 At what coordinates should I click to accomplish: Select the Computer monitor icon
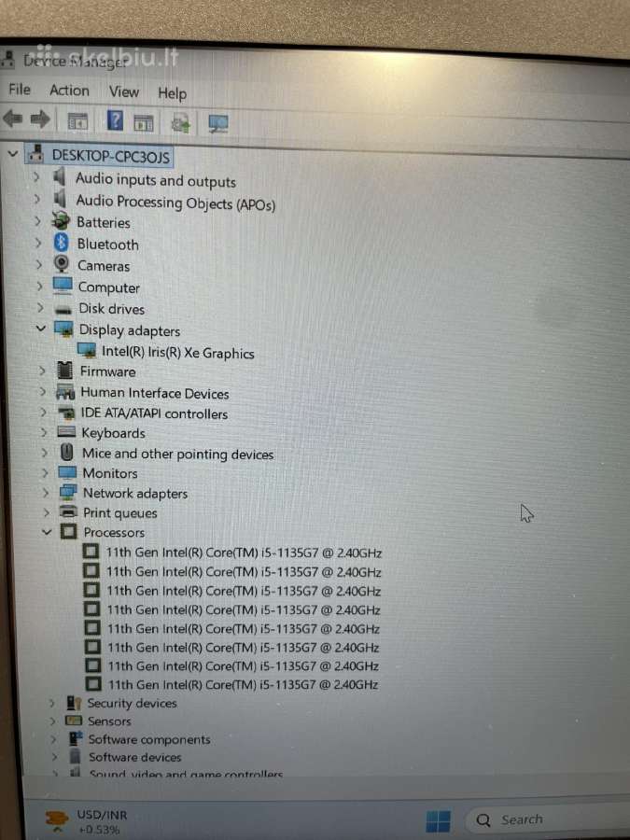point(63,285)
